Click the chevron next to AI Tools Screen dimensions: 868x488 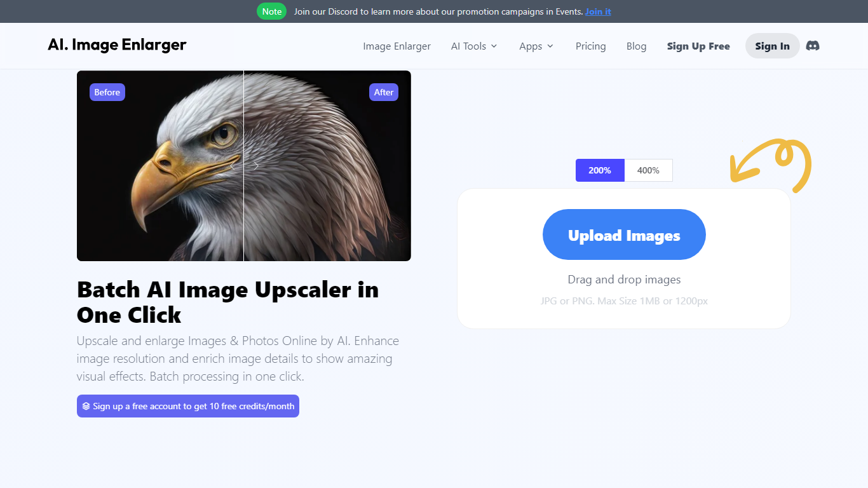pos(494,46)
